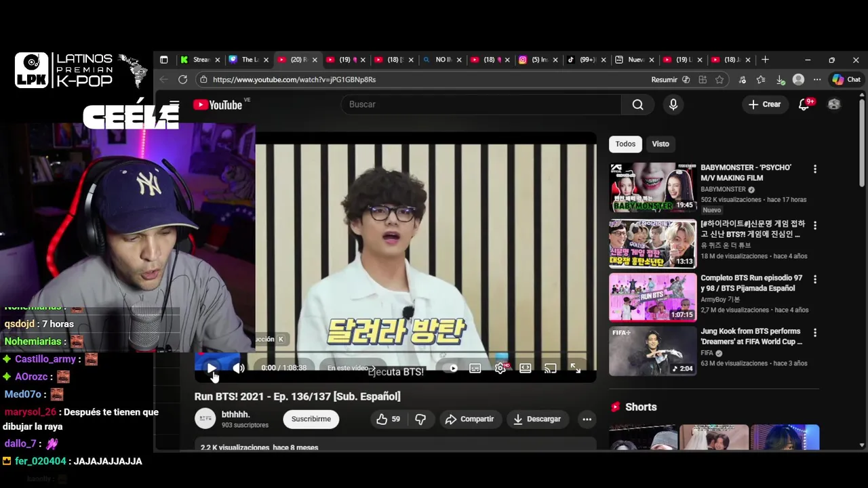868x488 pixels.
Task: Close the Kick Stream tab
Action: (x=218, y=60)
